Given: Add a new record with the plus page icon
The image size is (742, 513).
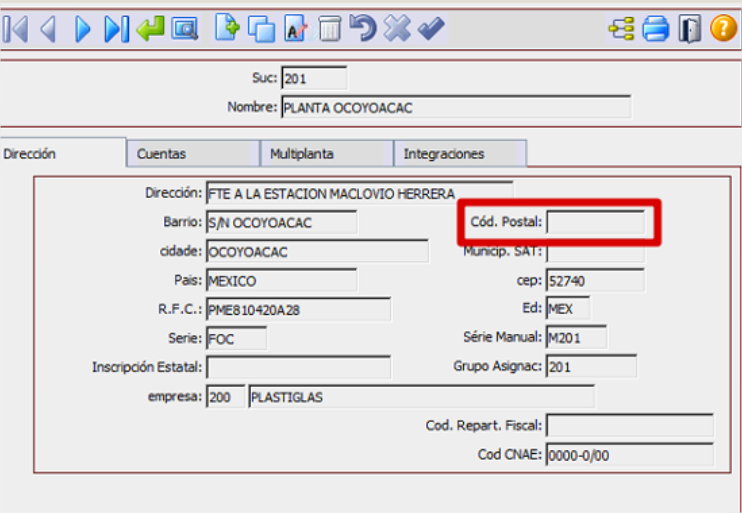Looking at the screenshot, I should click(x=227, y=27).
